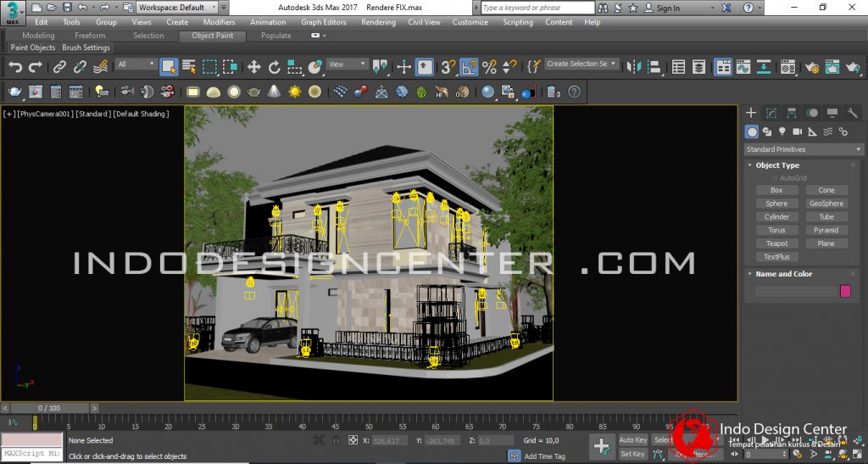
Task: Click the Undo arrow in main toolbar
Action: click(15, 67)
